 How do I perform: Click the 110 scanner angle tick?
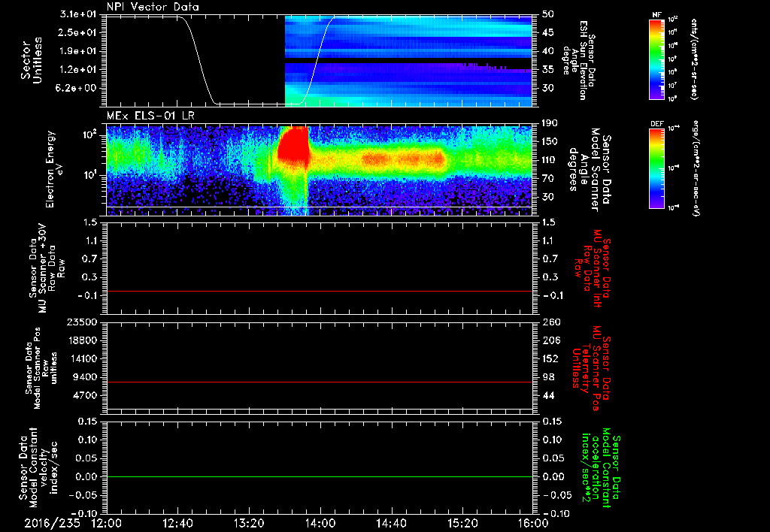[550, 160]
